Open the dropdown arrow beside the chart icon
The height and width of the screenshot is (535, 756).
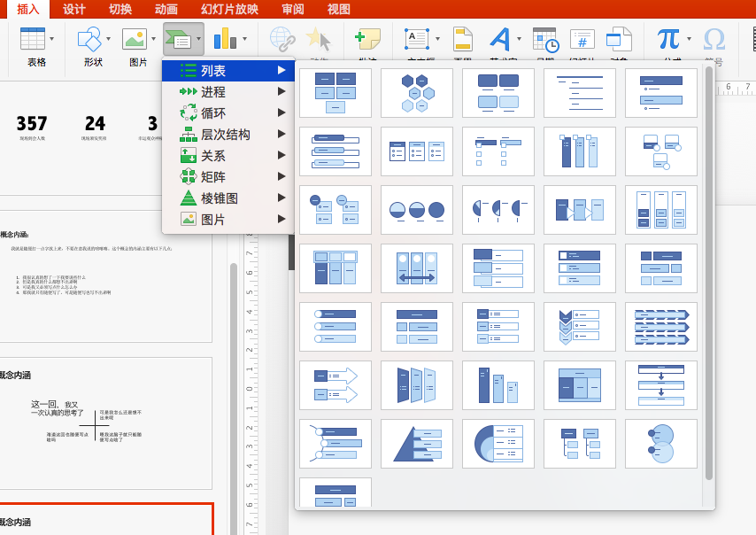[x=244, y=39]
